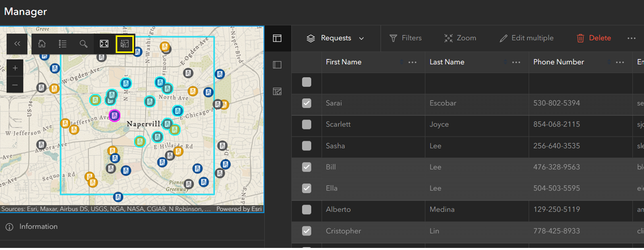Click the map Home extent icon
The image size is (644, 250).
click(42, 44)
